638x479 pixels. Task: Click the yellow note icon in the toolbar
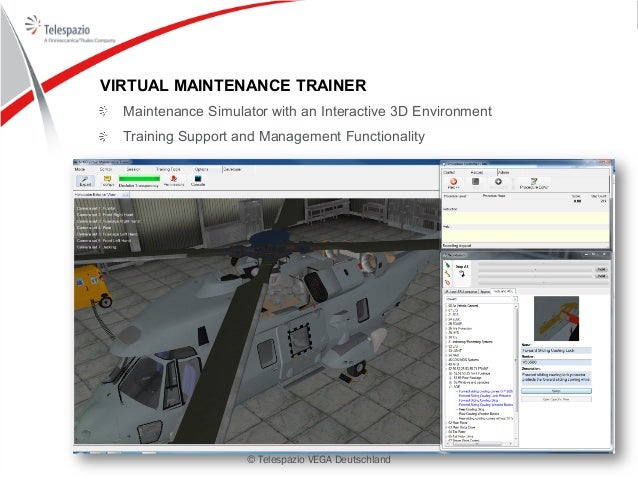[107, 181]
